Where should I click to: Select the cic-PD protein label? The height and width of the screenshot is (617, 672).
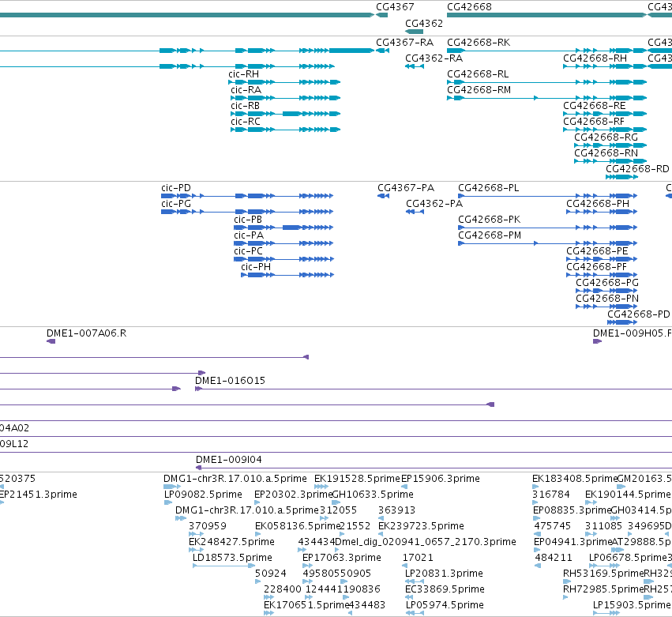point(176,188)
